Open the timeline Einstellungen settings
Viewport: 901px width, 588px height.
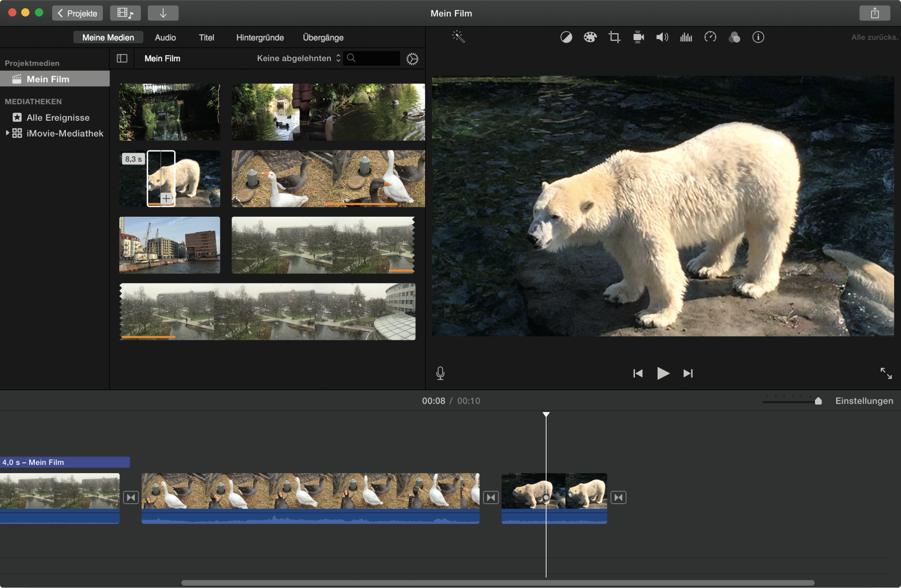[x=864, y=401]
